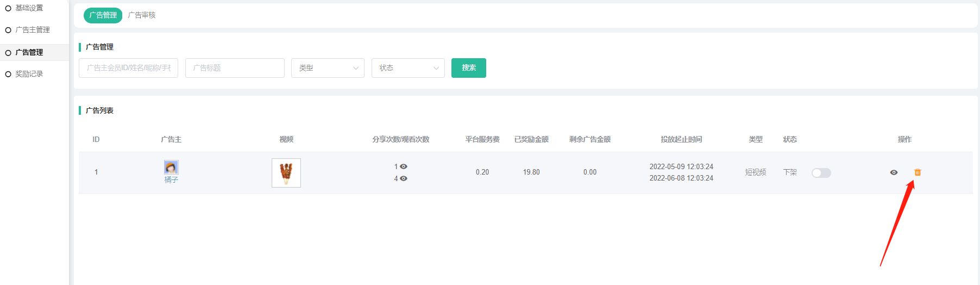The width and height of the screenshot is (980, 285).
Task: Open the ad video thumbnail
Action: 286,173
